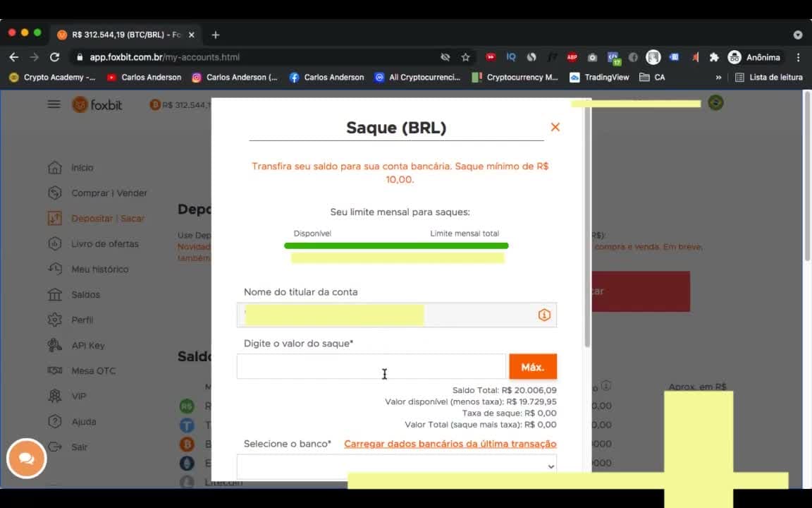Screen dimensions: 812x508
Task: Focus the withdrawal amount input field
Action: [371, 366]
